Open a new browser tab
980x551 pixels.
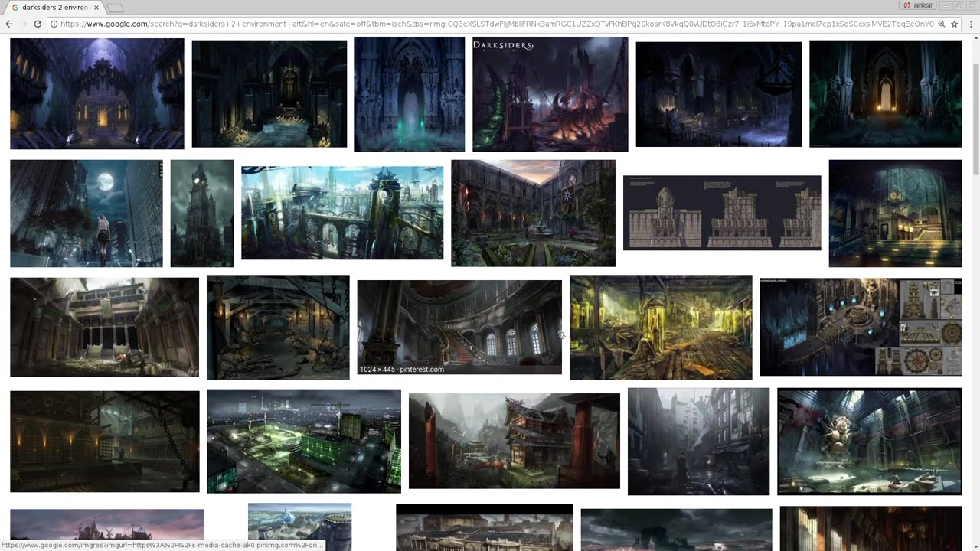115,8
